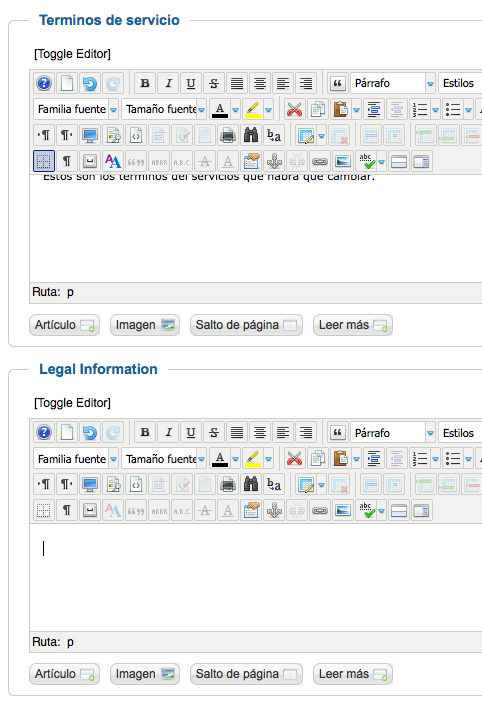Viewport: 482px width, 705px height.
Task: Toggle Italic in the Legal Information editor
Action: (x=168, y=433)
